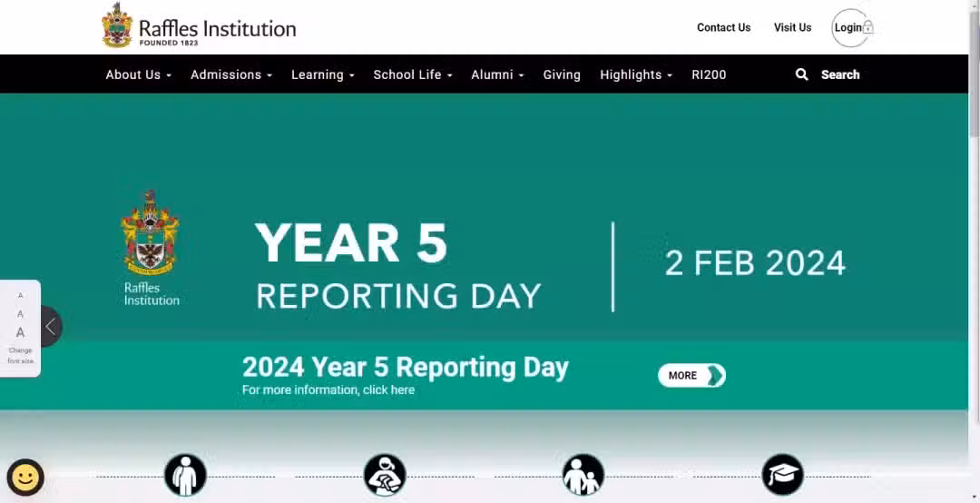Click the reading student circle icon
This screenshot has width=980, height=503.
pyautogui.click(x=385, y=475)
